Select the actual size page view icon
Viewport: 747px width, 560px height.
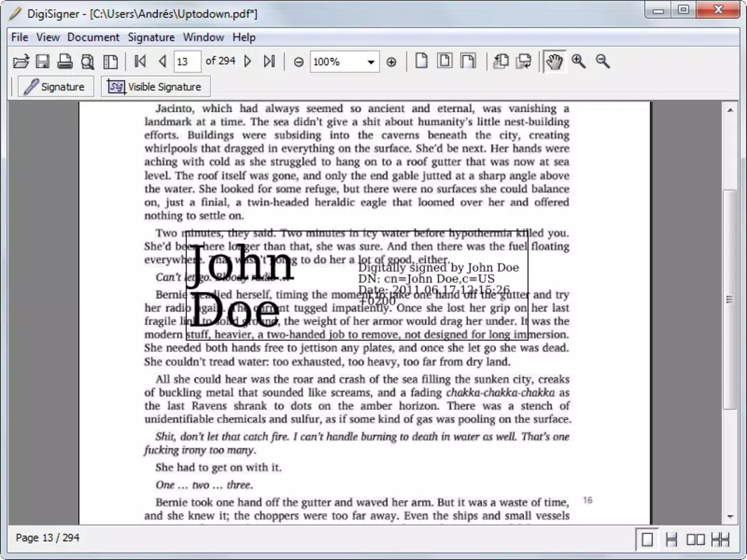click(421, 61)
